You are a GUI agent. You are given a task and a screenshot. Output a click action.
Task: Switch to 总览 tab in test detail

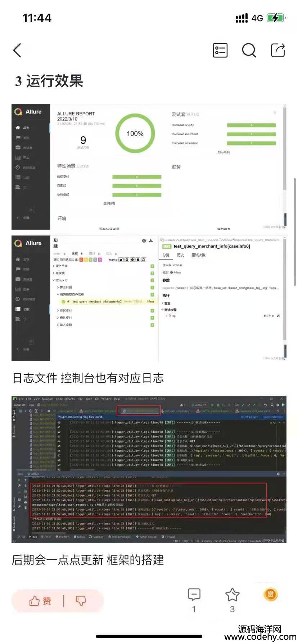166,255
